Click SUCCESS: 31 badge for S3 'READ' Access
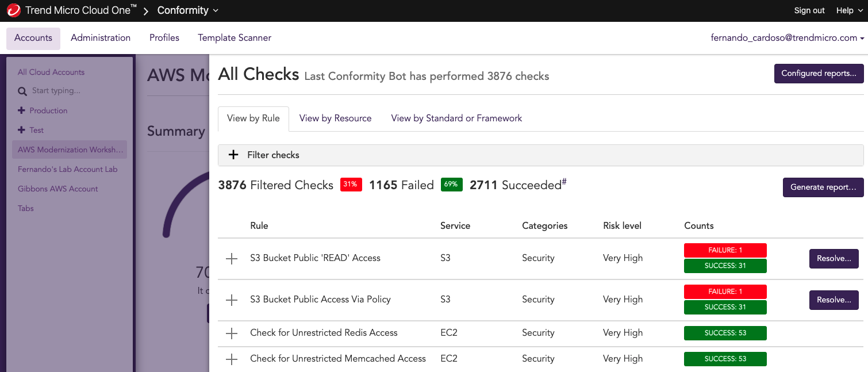 click(x=725, y=266)
